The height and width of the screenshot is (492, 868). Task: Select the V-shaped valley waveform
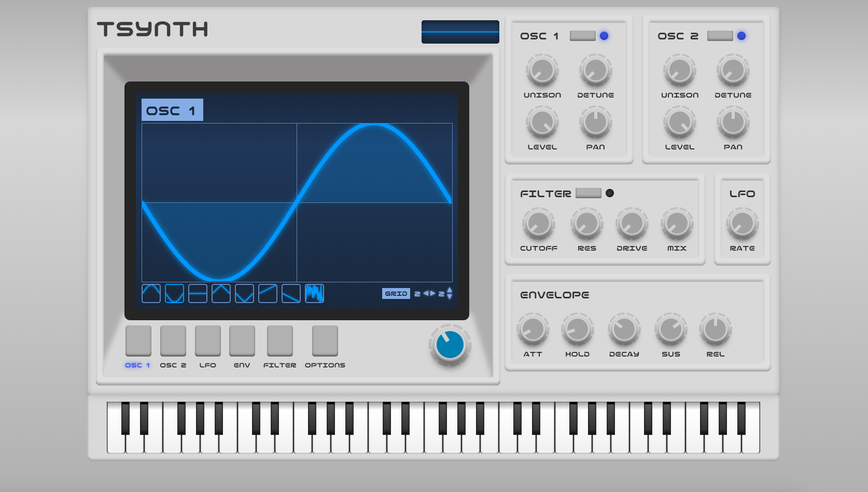[x=244, y=294]
